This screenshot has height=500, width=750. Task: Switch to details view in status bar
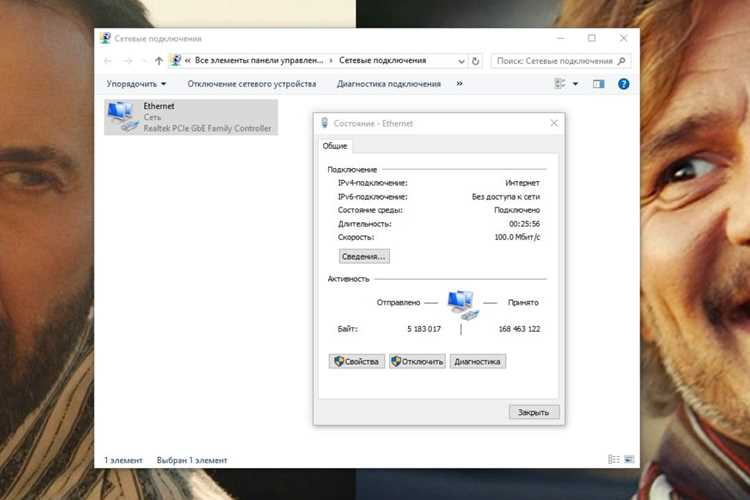point(613,459)
